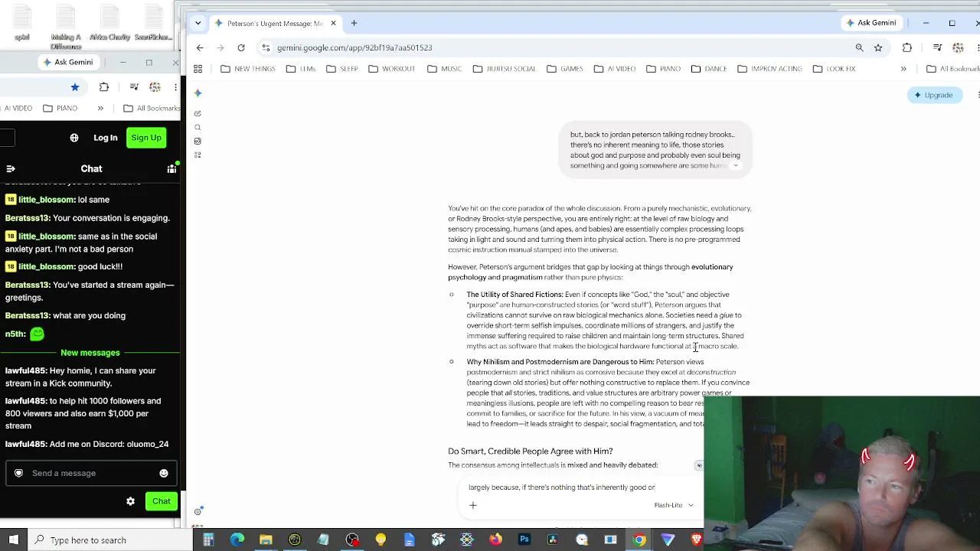The image size is (980, 551).
Task: Open the Peterson's Urgent Message tab
Action: click(274, 23)
